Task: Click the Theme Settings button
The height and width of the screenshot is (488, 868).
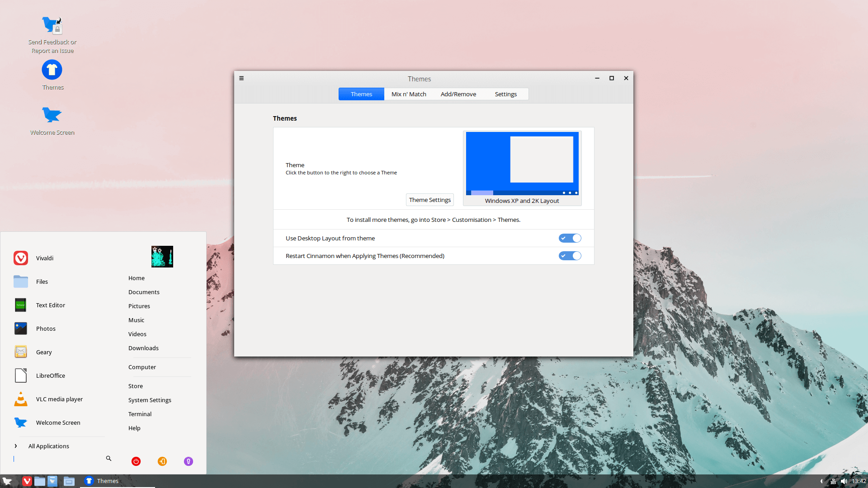Action: coord(429,200)
